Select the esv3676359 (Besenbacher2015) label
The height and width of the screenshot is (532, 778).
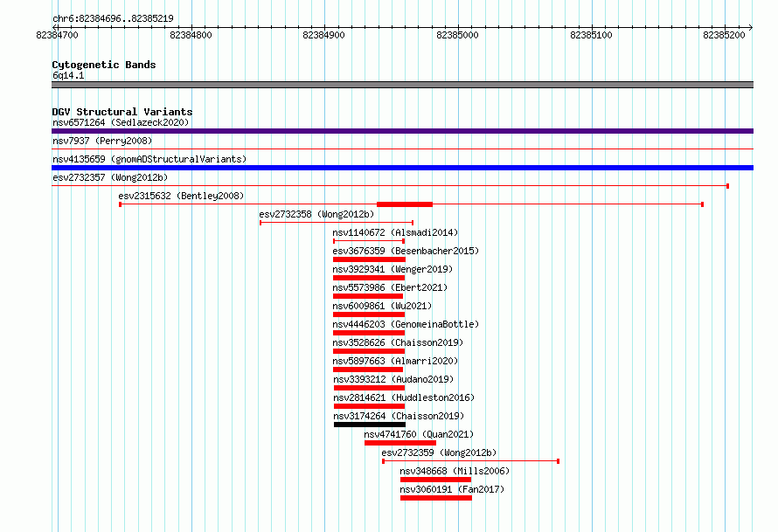[x=406, y=251]
